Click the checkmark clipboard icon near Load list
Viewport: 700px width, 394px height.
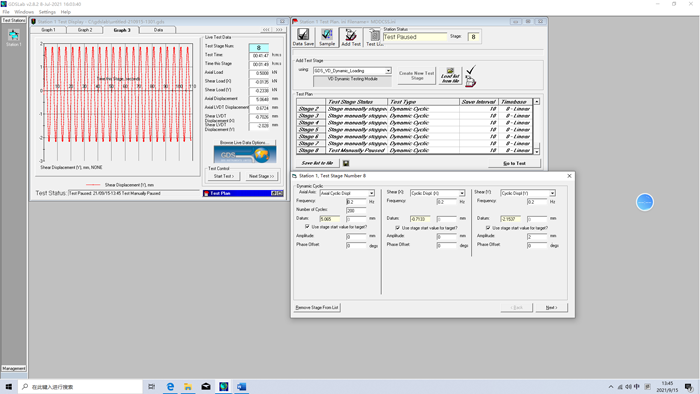471,76
